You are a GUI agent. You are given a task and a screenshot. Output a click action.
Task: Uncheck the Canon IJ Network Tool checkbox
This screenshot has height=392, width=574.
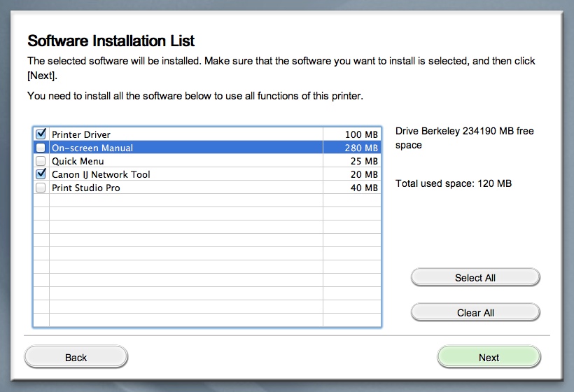(x=41, y=174)
